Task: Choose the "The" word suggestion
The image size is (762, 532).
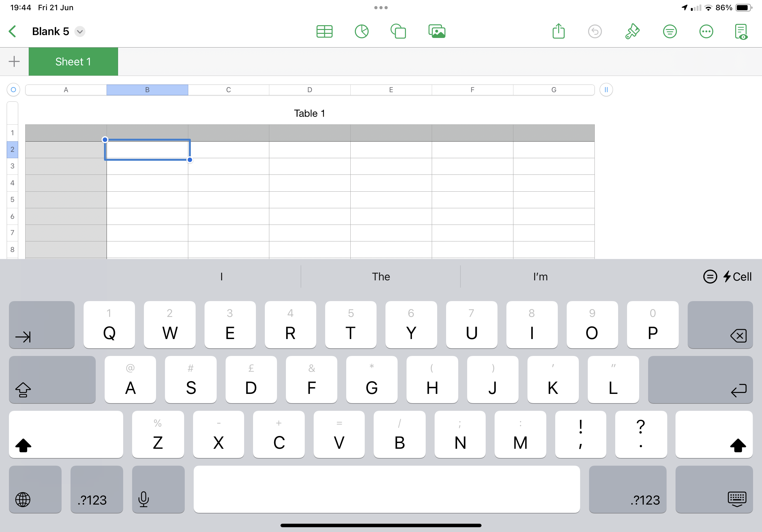Action: [x=381, y=276]
